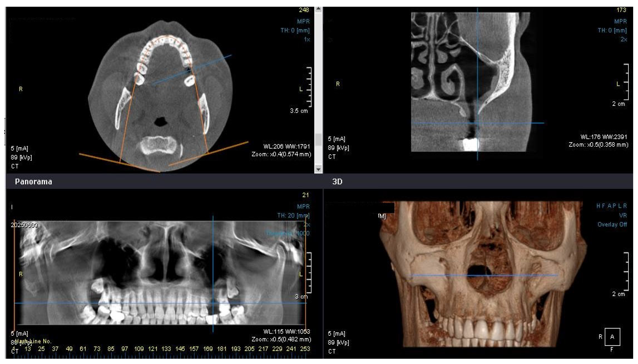Click the slice number 21 in panorama view

[305, 195]
